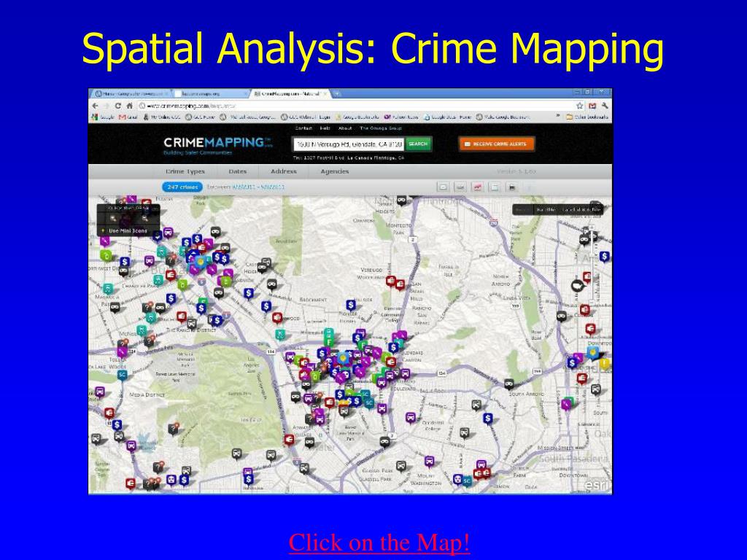Open the Agencies menu
This screenshot has height=560, width=747.
(334, 171)
